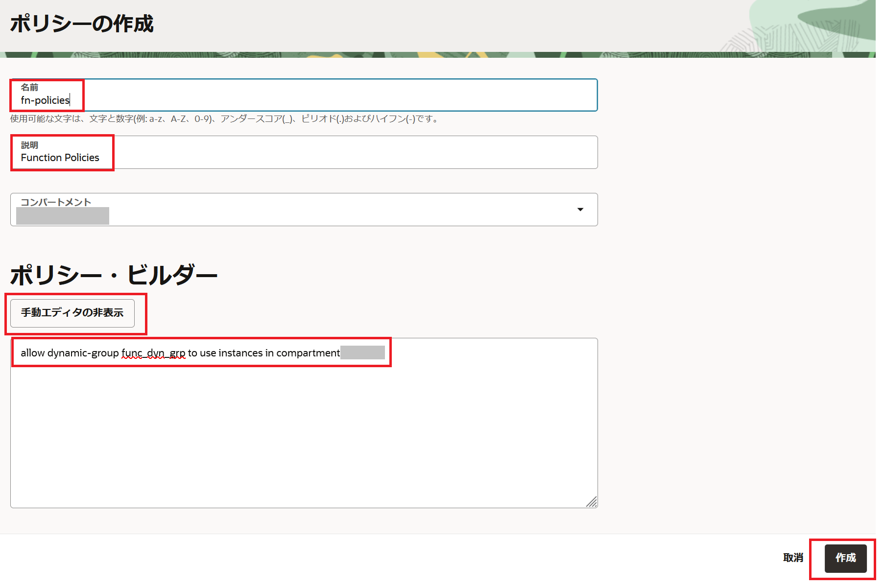Screen dimensions: 884x588
Task: Click inside the policy statement text area
Action: pos(304,431)
